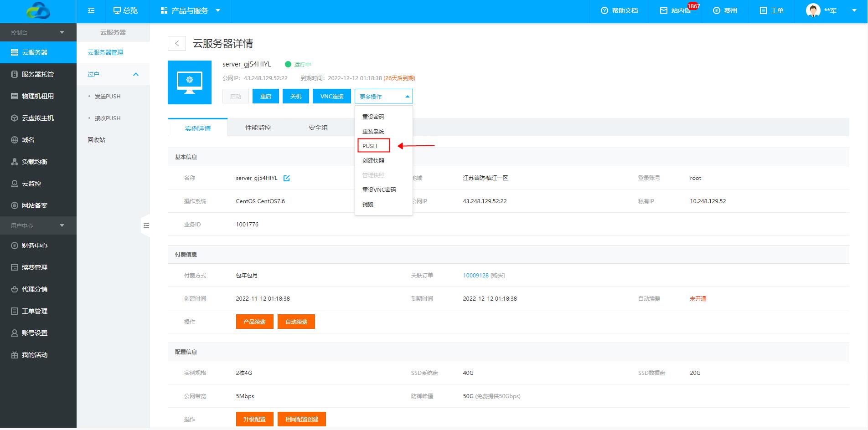
Task: Click the hamburger menu collapse icon
Action: coord(91,10)
